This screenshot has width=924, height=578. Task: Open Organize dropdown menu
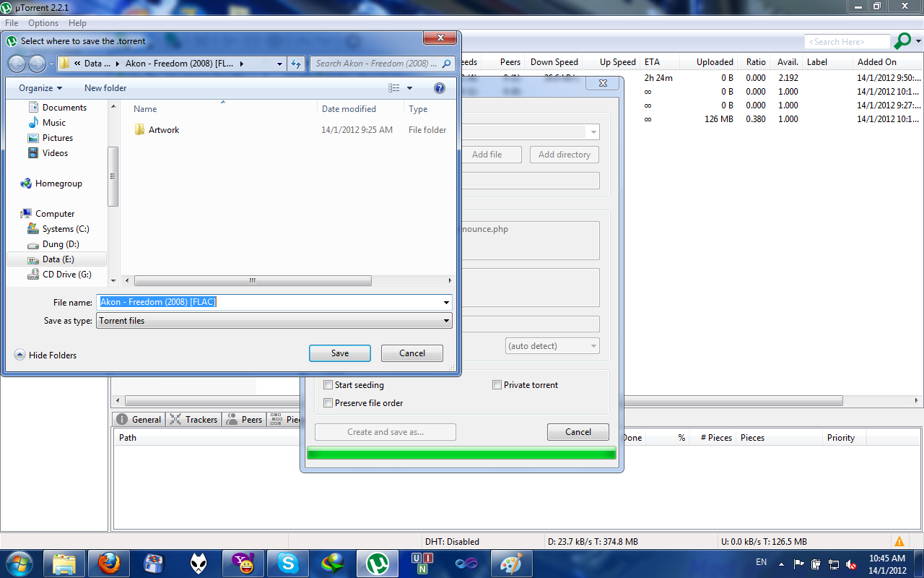point(40,88)
